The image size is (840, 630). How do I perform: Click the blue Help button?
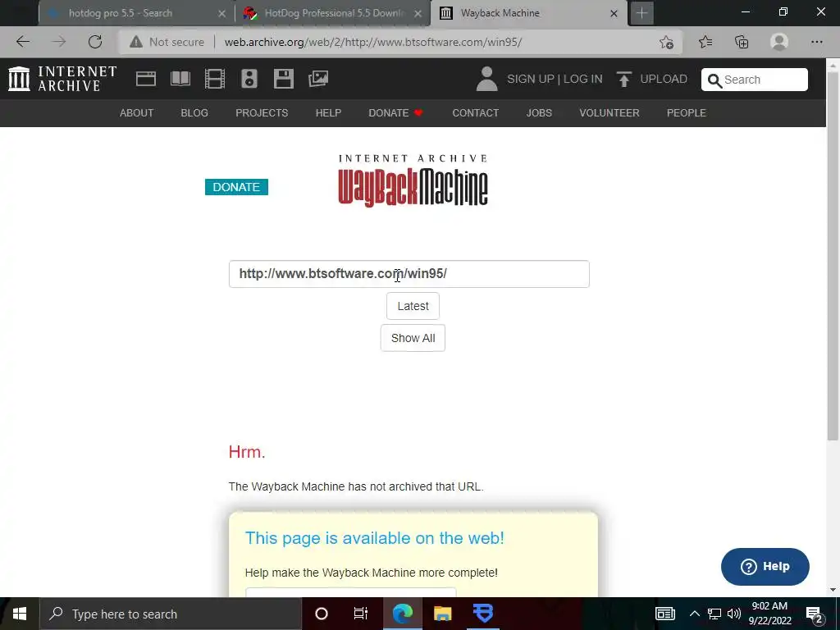pos(765,566)
